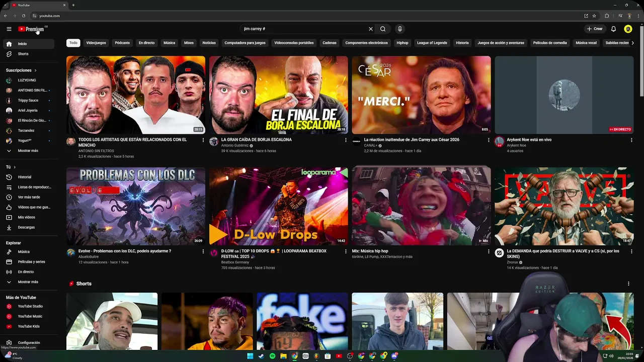
Task: Open Listas de reproducción
Action: [28, 187]
